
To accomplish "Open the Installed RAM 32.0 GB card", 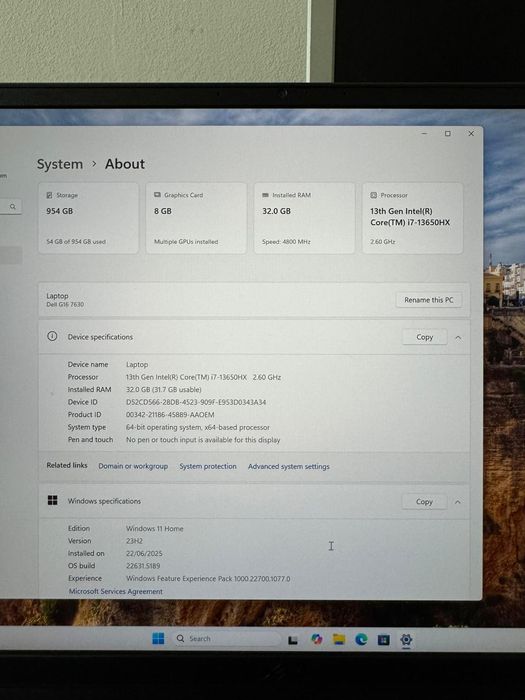I will 304,218.
